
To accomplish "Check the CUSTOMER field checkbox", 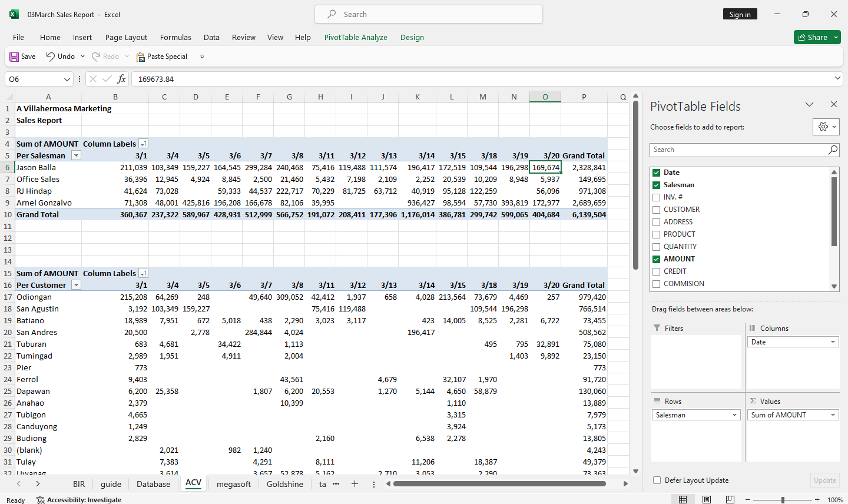I will click(656, 210).
